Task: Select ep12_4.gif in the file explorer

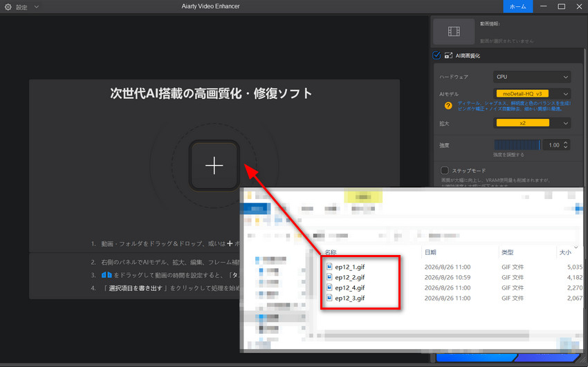Action: click(349, 288)
